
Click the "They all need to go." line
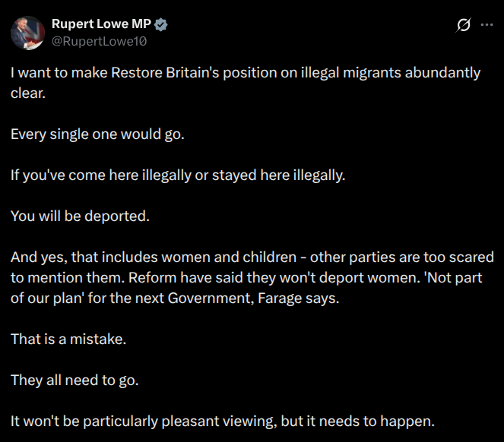[74, 381]
